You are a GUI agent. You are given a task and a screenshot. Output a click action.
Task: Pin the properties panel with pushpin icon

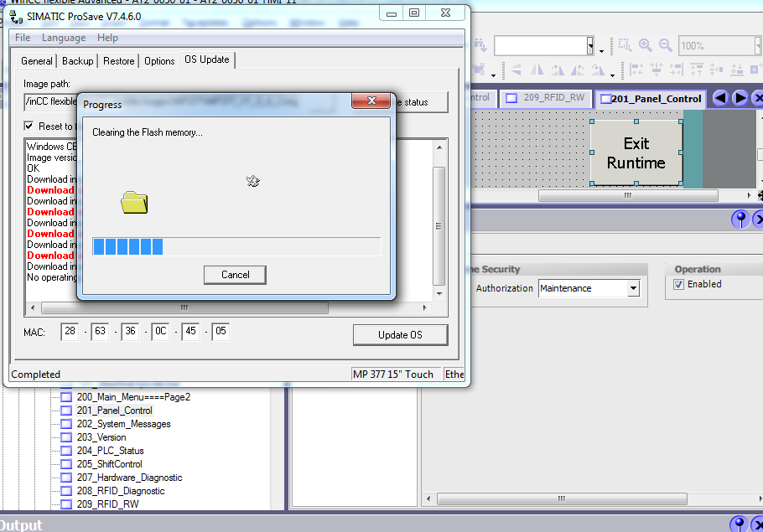tap(740, 220)
